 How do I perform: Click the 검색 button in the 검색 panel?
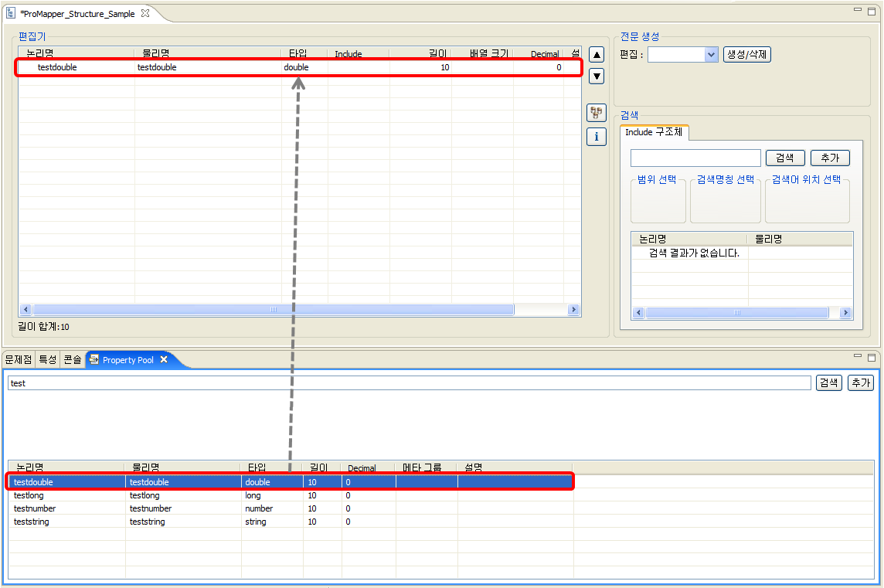[785, 158]
